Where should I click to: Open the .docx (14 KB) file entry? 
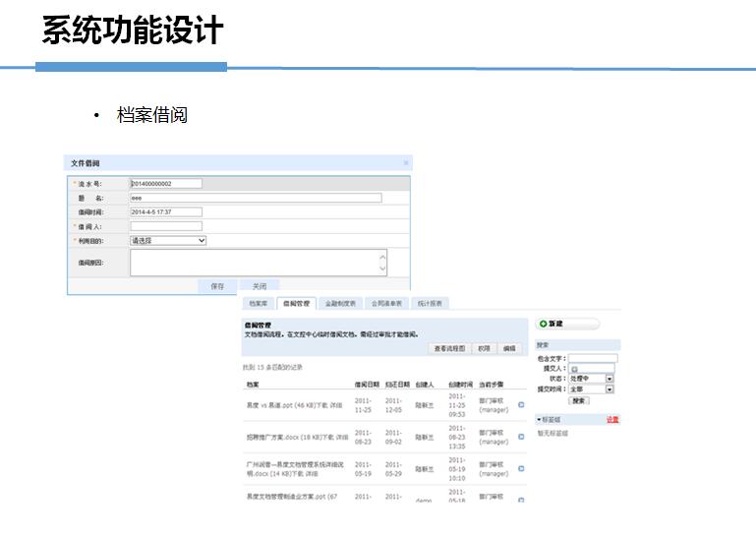[x=295, y=469]
